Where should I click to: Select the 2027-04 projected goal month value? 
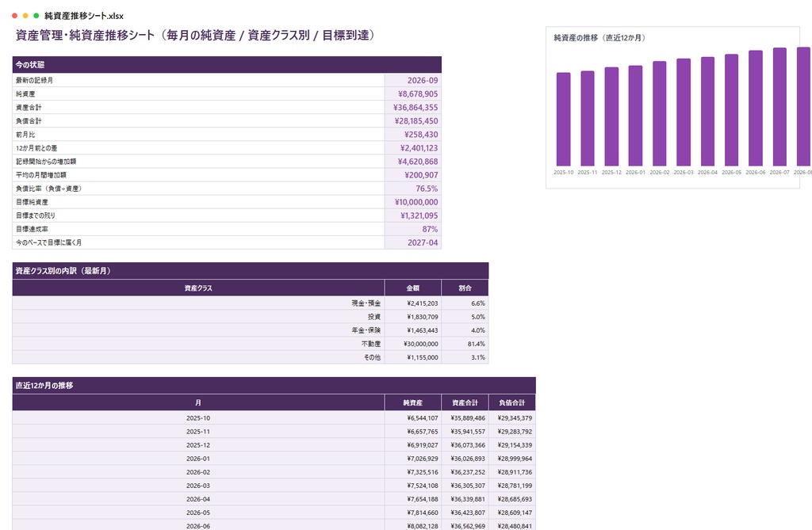click(413, 242)
